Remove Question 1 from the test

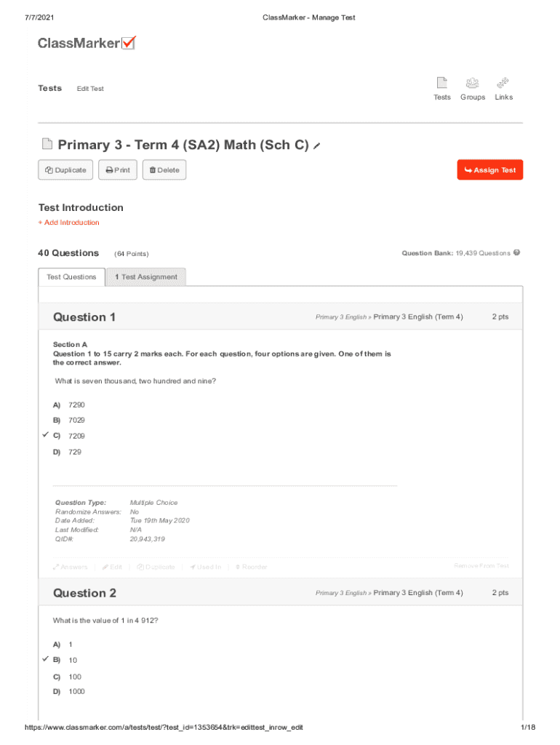tap(481, 566)
